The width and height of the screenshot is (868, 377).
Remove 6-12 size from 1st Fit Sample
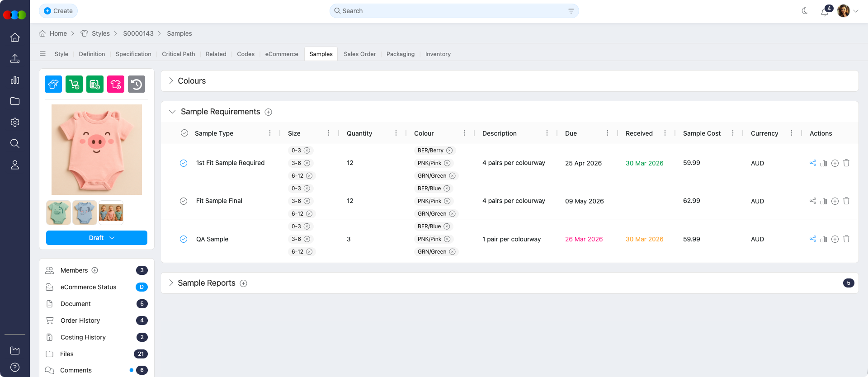309,176
